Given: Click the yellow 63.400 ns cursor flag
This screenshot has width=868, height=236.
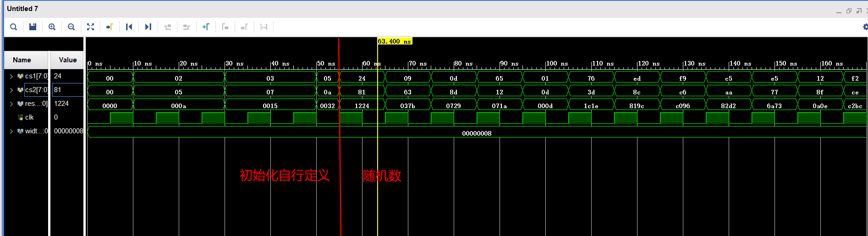Looking at the screenshot, I should pyautogui.click(x=394, y=41).
